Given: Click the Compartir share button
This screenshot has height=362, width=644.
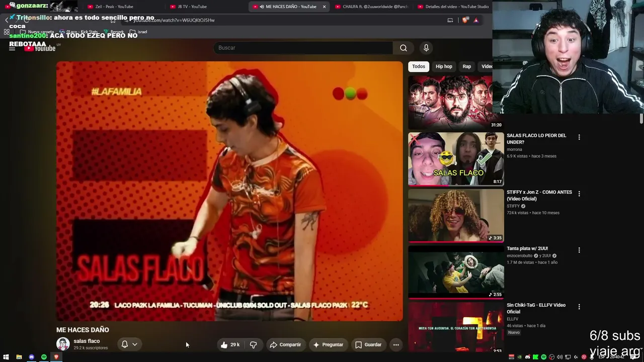Looking at the screenshot, I should point(285,345).
